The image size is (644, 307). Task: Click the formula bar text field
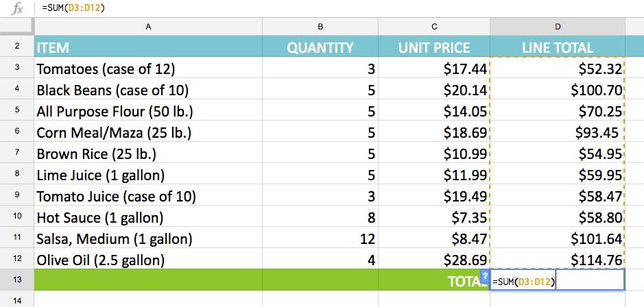click(x=343, y=8)
